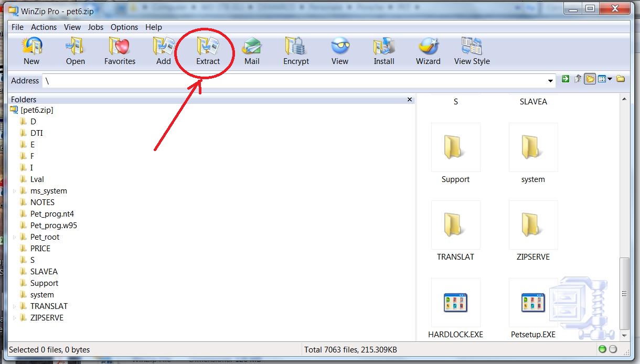The width and height of the screenshot is (640, 364).
Task: Select the DTI folder in tree
Action: click(x=37, y=133)
